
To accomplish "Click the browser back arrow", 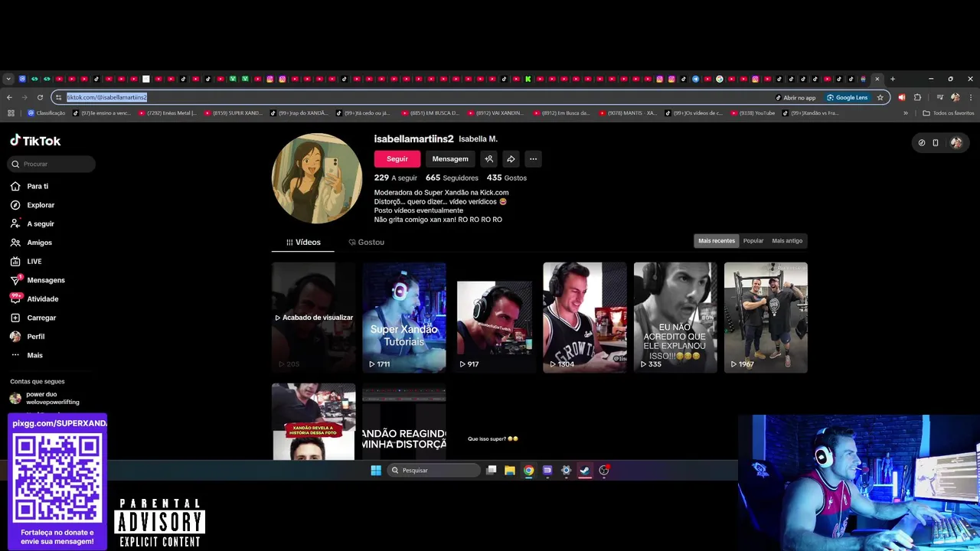I will click(x=9, y=97).
